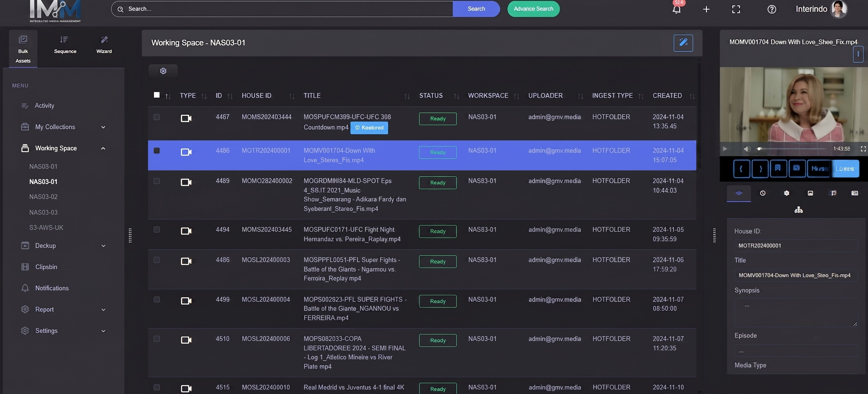Image resolution: width=868 pixels, height=394 pixels.
Task: Check the box for asset 4494
Action: [157, 230]
